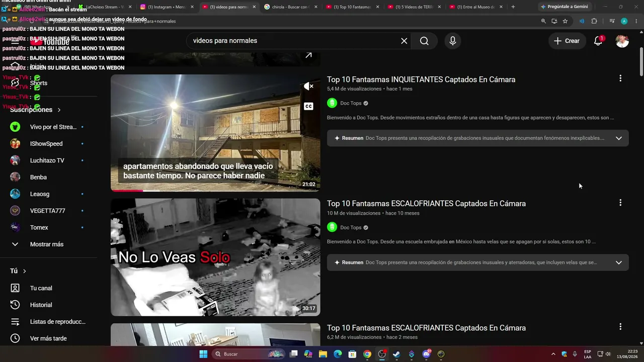This screenshot has width=644, height=362.
Task: Switch to the 'Entre al Museo de' tab
Action: pos(477,7)
